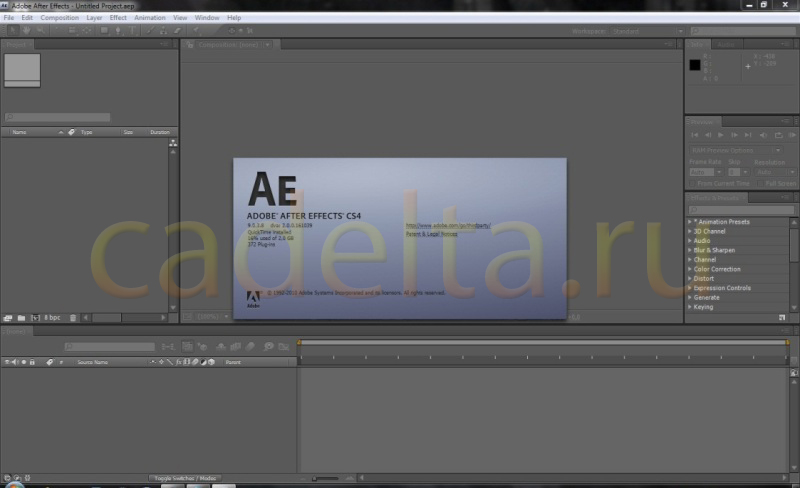Expand 3D Channel effects category

click(690, 231)
